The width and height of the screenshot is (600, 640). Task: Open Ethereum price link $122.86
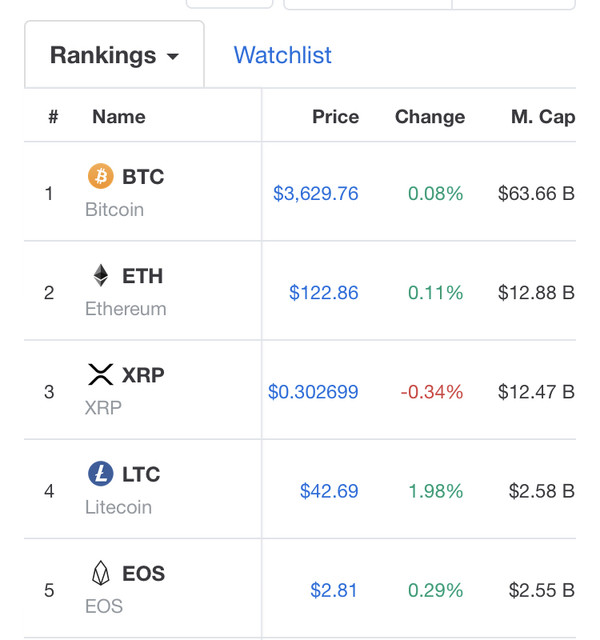pos(324,293)
